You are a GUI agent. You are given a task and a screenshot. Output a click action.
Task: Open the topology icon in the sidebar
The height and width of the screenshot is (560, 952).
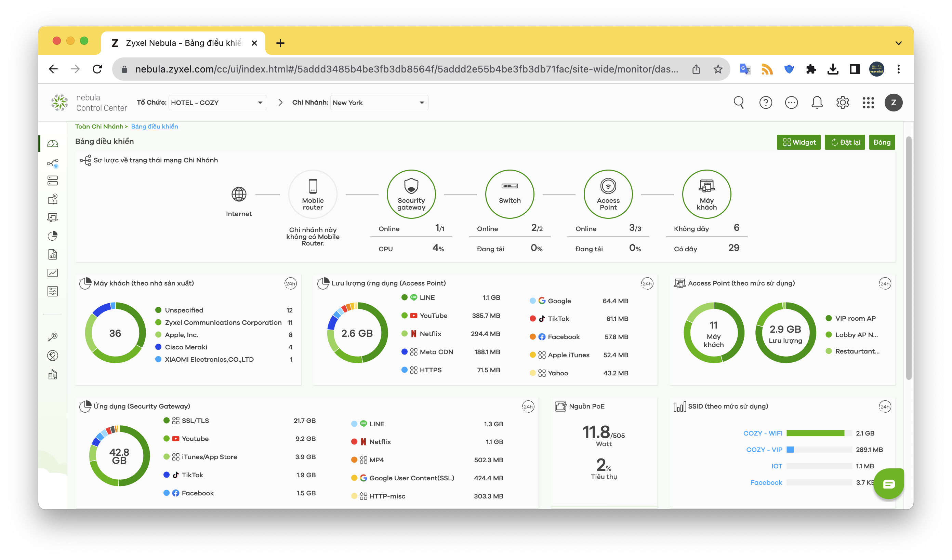[x=53, y=163]
